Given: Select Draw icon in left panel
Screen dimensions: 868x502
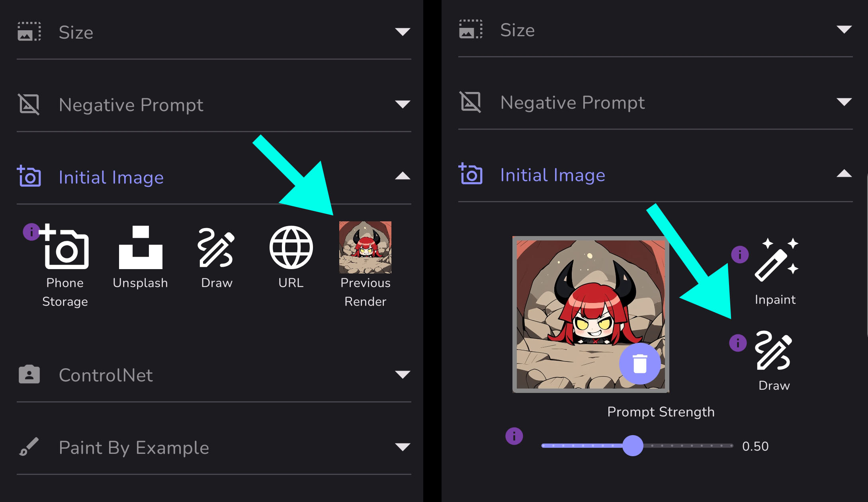Looking at the screenshot, I should [x=216, y=247].
